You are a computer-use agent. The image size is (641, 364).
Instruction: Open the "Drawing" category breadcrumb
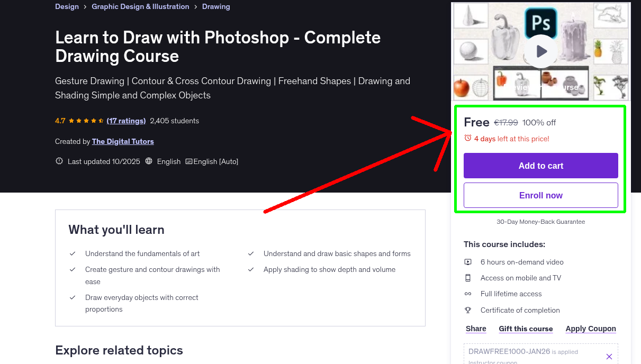(216, 6)
